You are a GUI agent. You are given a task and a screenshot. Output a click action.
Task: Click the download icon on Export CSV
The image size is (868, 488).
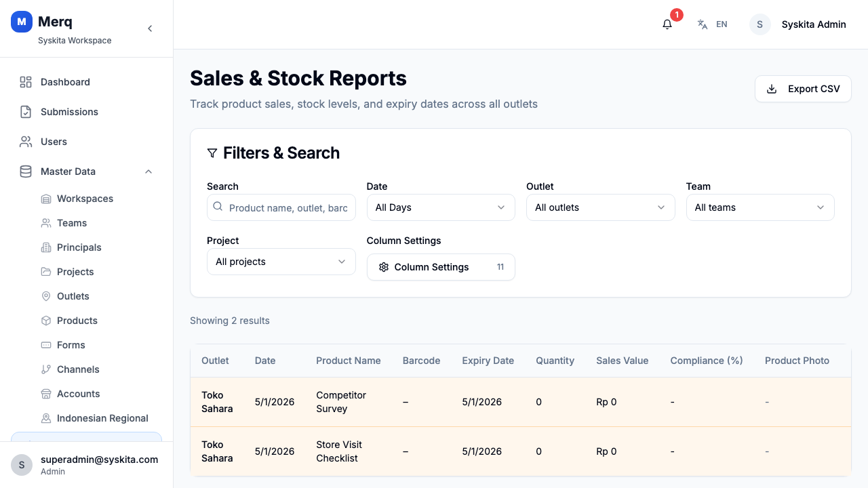point(772,89)
